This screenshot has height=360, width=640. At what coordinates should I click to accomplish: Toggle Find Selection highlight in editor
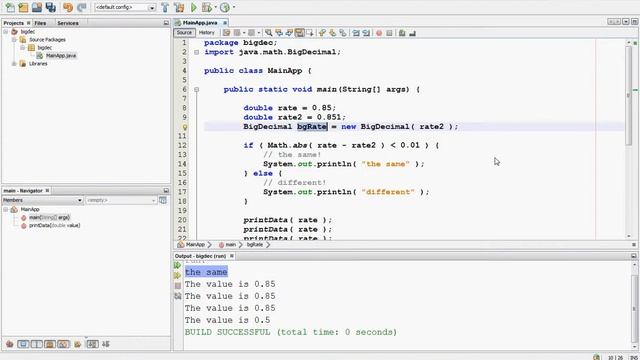point(299,33)
